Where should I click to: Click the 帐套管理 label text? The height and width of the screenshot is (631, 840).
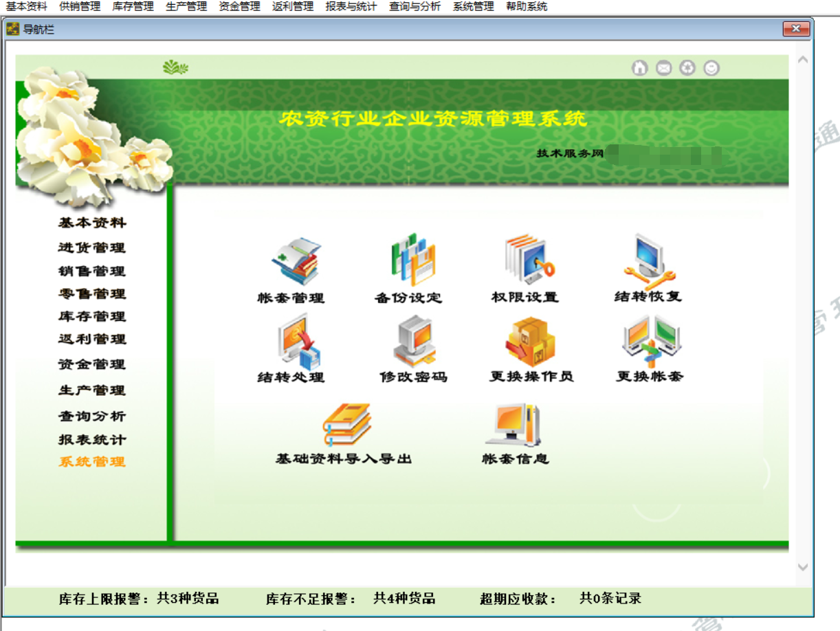pyautogui.click(x=291, y=298)
